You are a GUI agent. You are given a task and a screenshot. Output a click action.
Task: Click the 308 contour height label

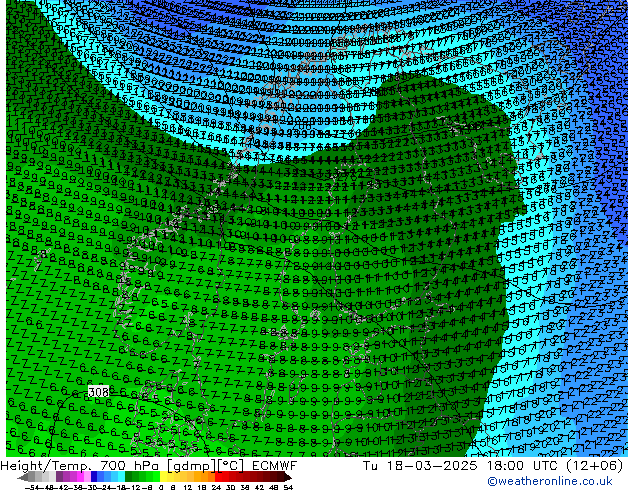[x=98, y=391]
